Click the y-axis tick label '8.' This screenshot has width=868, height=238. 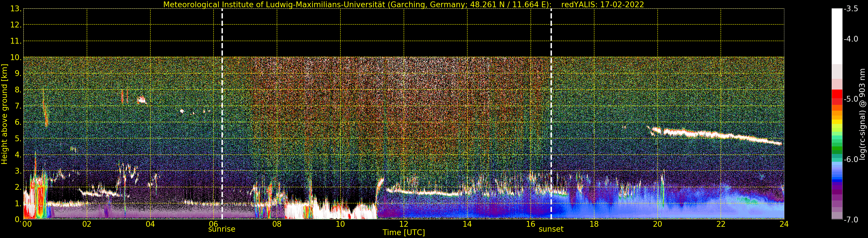click(18, 90)
